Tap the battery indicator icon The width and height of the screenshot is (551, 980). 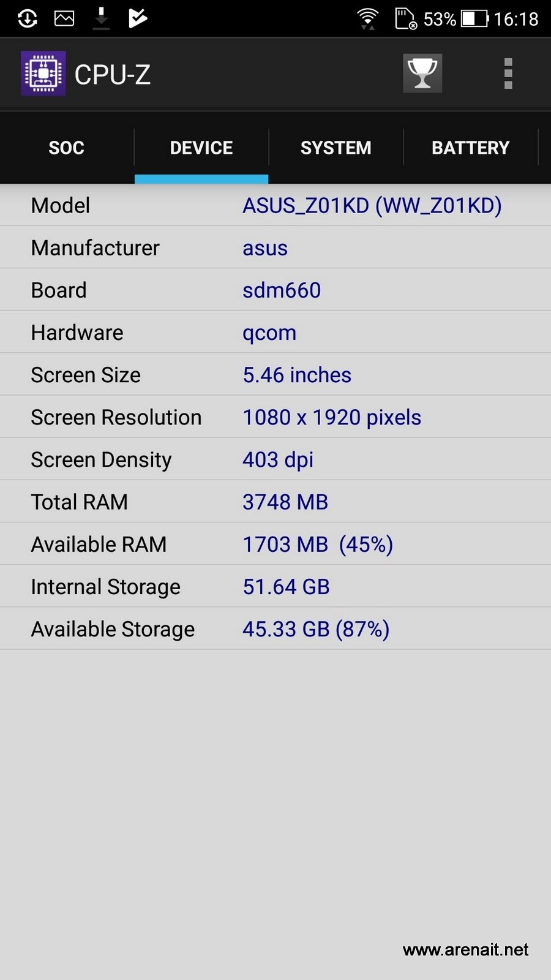pyautogui.click(x=474, y=18)
